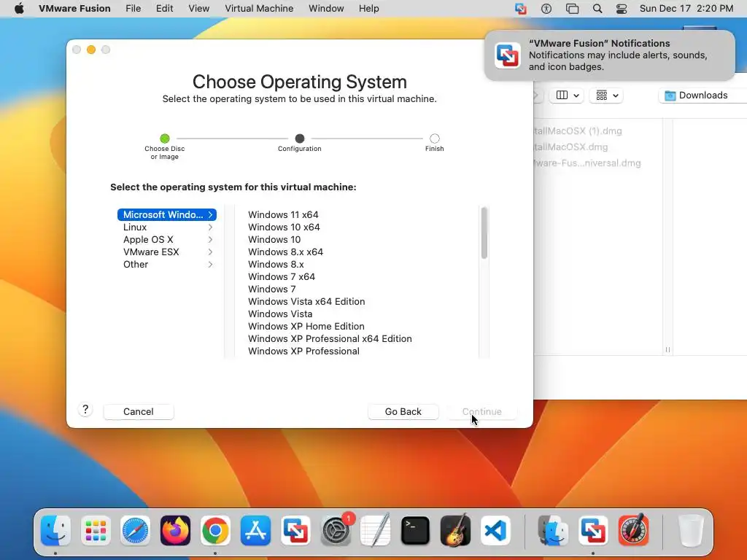Expand the Linux category chevron
747x560 pixels.
coord(210,227)
